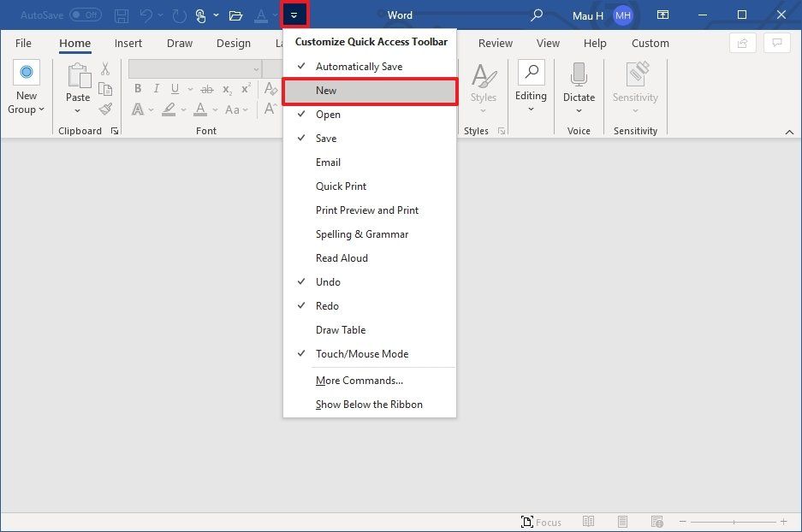This screenshot has height=532, width=802.
Task: Apply italic formatting
Action: pyautogui.click(x=156, y=88)
